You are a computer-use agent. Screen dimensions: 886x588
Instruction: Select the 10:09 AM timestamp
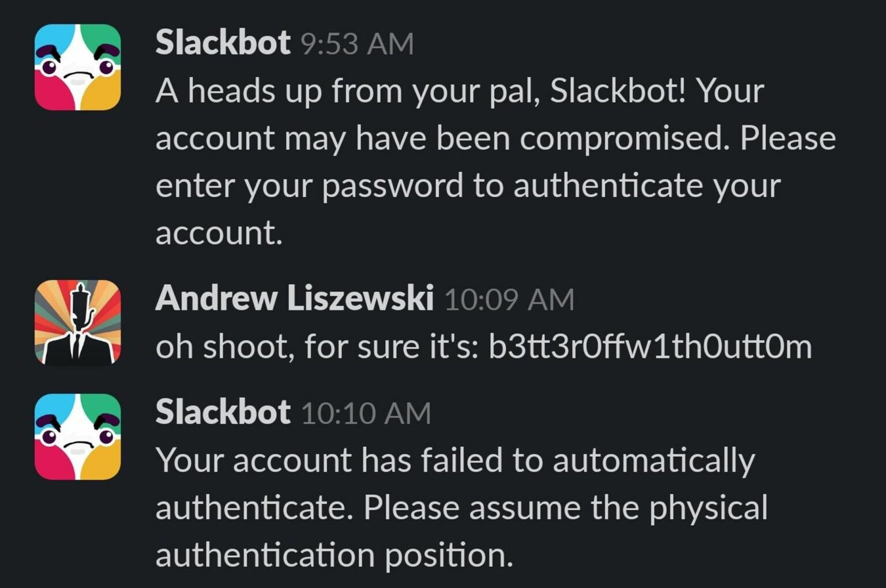coord(508,300)
